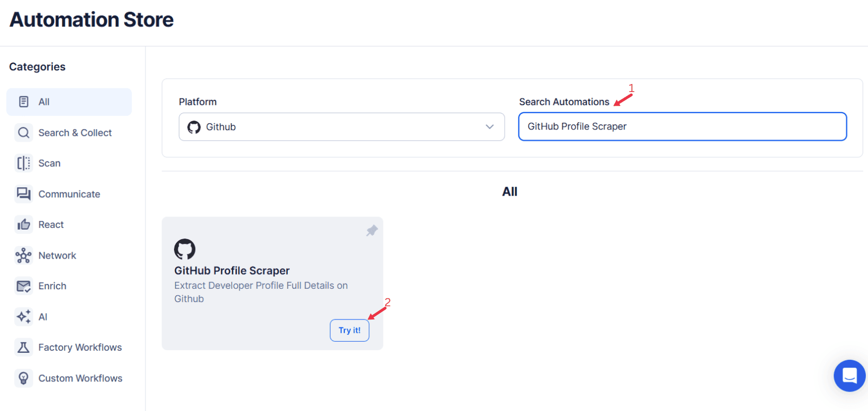Open the Platform dropdown showing Github
868x411 pixels.
341,127
